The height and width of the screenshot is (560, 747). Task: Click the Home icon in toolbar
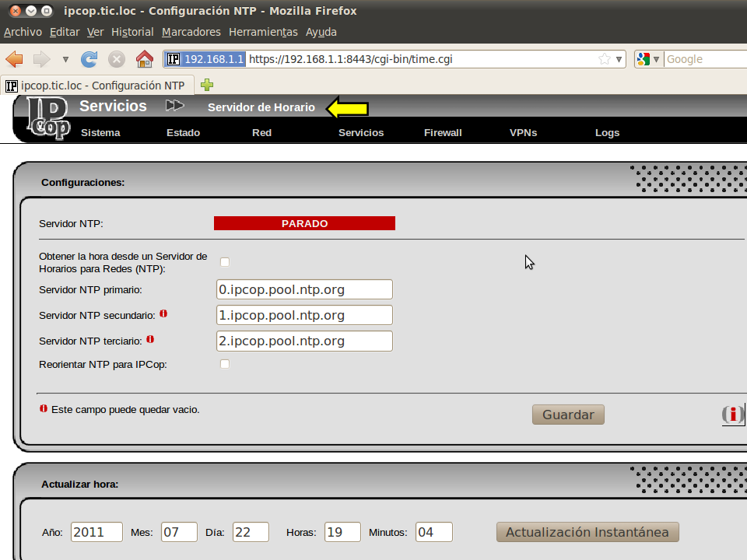[144, 59]
